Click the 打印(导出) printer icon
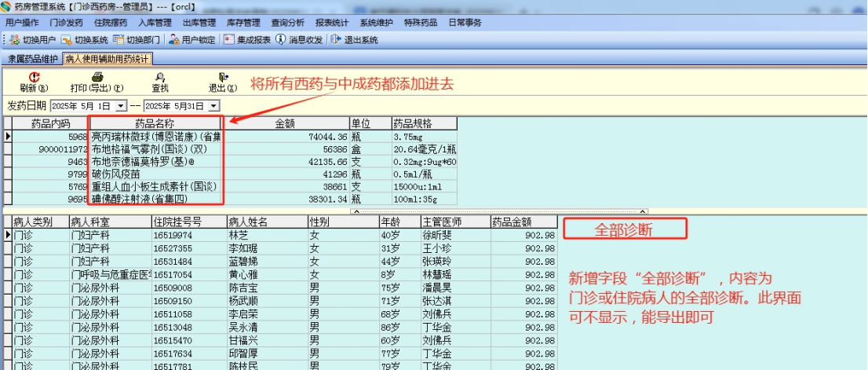Image resolution: width=868 pixels, height=370 pixels. point(97,78)
